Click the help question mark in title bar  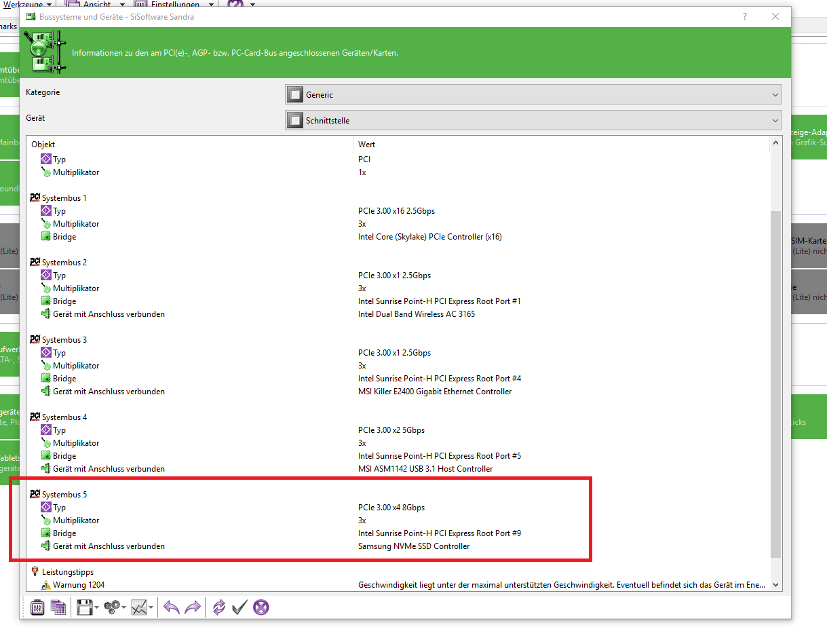point(744,16)
